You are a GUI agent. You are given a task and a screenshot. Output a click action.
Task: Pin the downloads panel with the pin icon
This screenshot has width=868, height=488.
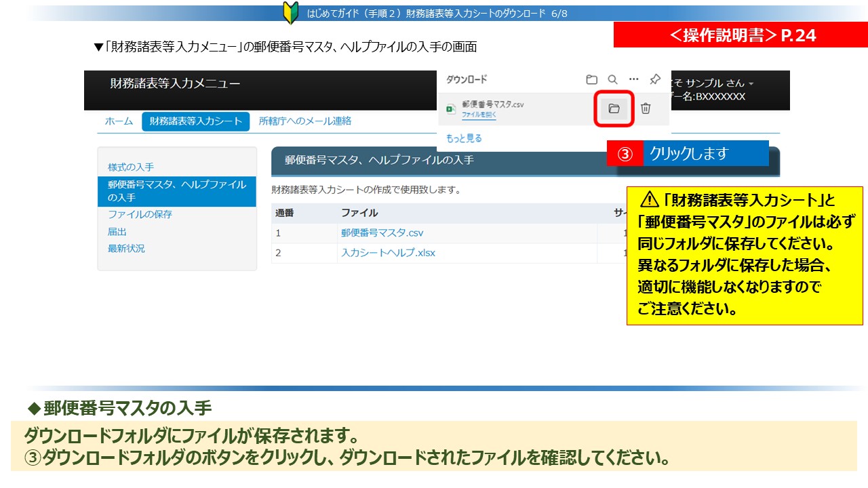(x=654, y=79)
